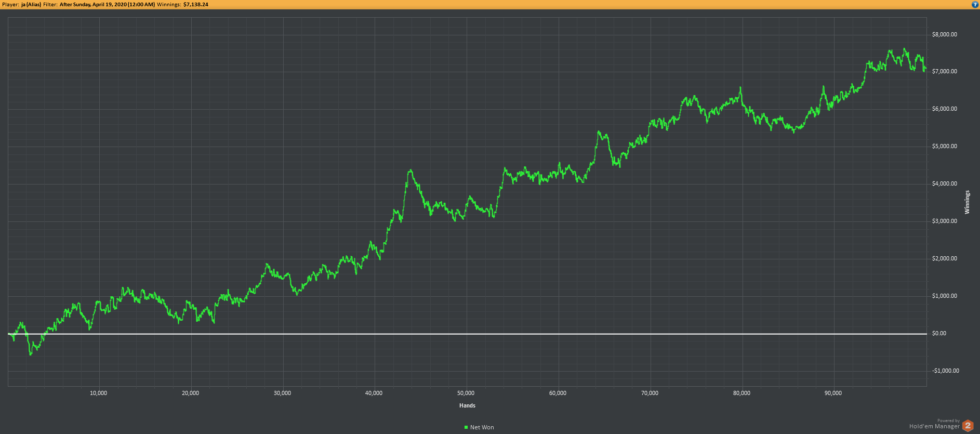Select the "$8,000.00" y-axis label

coord(945,34)
